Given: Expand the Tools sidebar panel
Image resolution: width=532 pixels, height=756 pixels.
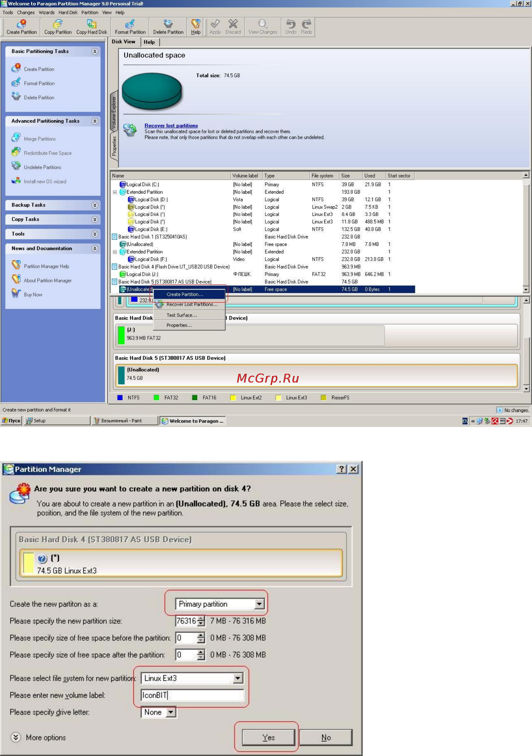Looking at the screenshot, I should coord(95,234).
